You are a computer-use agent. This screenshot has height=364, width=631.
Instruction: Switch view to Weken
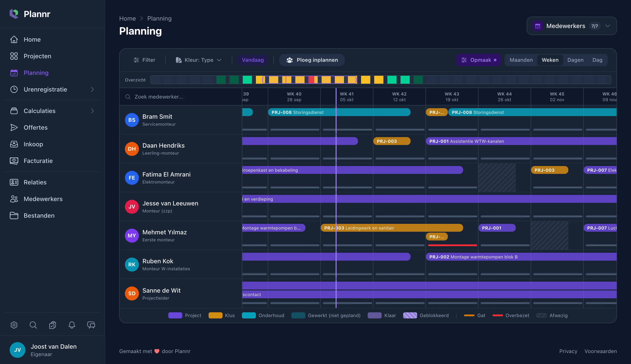550,60
